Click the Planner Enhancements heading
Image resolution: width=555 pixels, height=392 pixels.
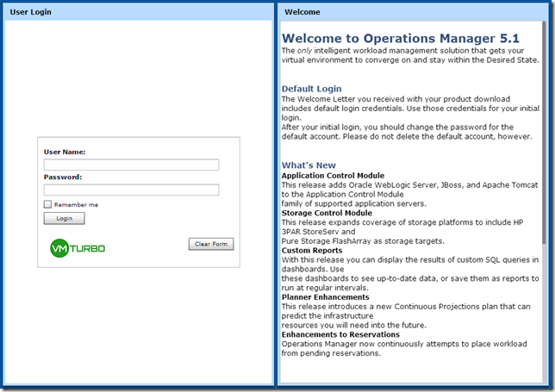325,297
